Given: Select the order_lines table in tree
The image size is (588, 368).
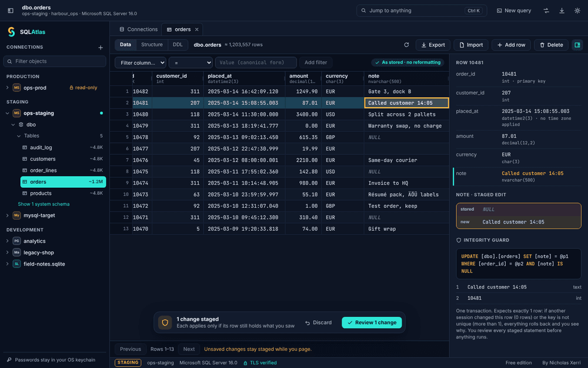Looking at the screenshot, I should click(63, 171).
